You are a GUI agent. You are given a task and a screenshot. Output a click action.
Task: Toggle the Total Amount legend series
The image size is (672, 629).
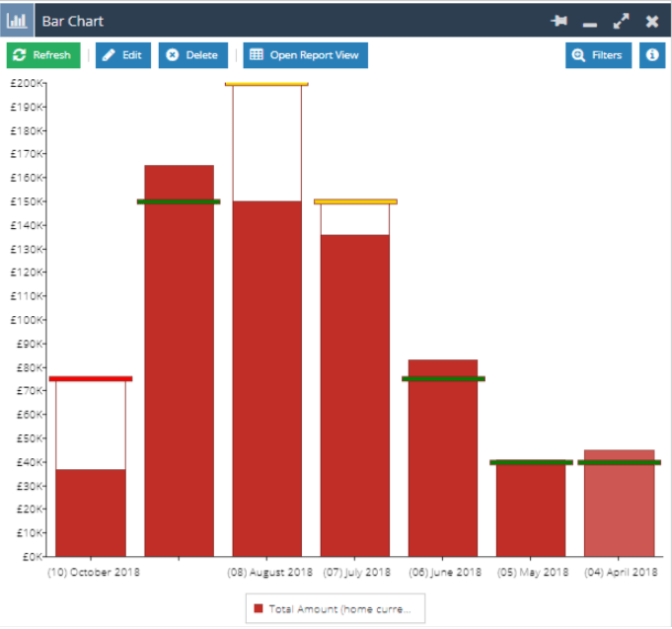(x=336, y=609)
